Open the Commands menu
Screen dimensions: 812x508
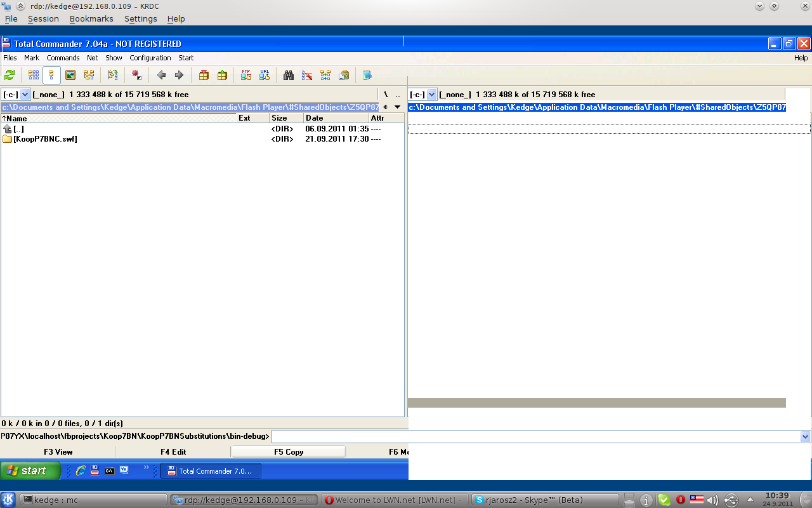click(x=63, y=58)
